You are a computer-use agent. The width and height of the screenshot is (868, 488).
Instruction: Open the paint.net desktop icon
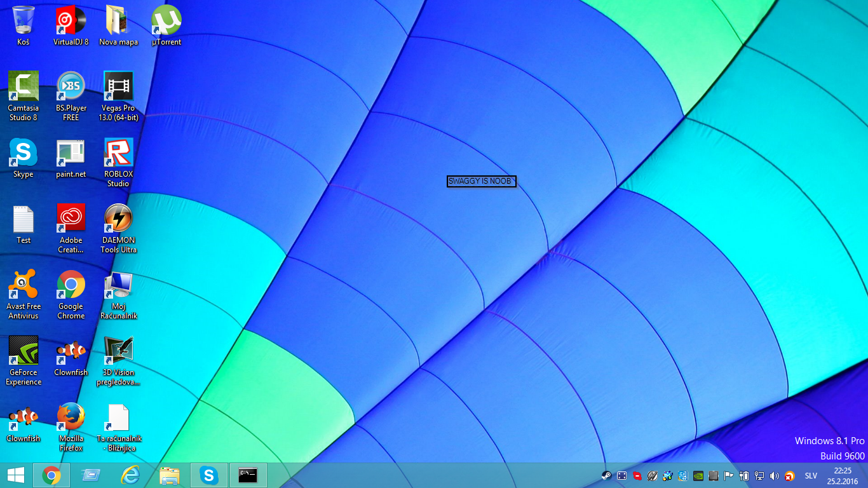click(71, 153)
